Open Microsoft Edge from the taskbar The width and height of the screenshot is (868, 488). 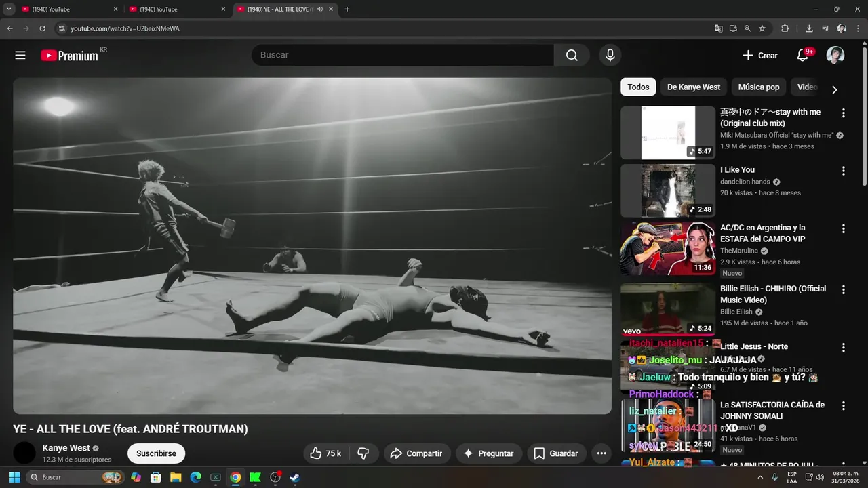click(195, 477)
